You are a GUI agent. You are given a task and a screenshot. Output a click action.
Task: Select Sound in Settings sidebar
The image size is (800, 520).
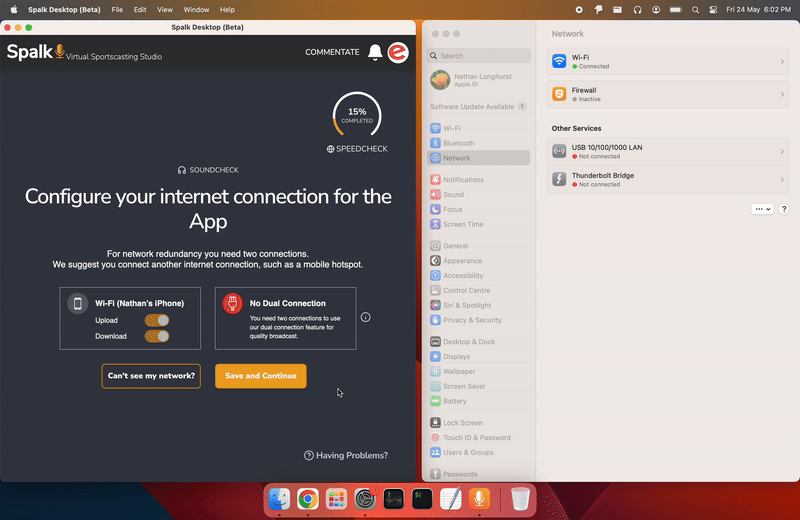[x=479, y=194]
